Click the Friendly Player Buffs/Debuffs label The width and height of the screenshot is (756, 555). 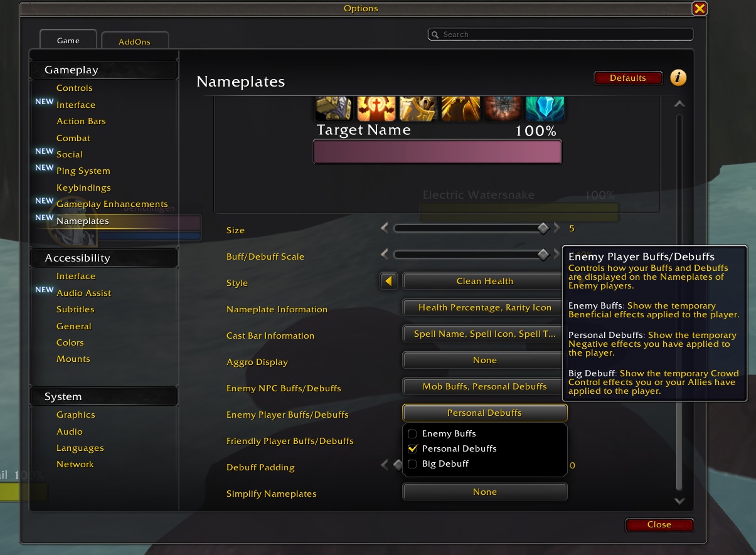pos(290,441)
